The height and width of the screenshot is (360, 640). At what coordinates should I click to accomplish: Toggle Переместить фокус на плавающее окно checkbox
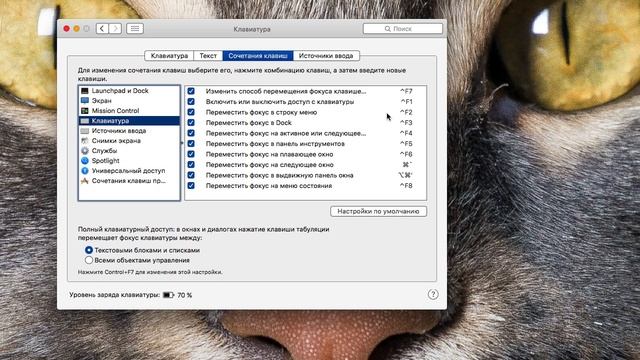pyautogui.click(x=191, y=154)
